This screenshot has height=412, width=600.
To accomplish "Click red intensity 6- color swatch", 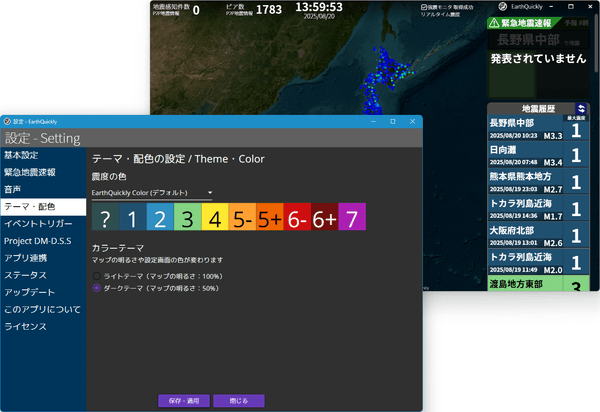I will coord(297,217).
